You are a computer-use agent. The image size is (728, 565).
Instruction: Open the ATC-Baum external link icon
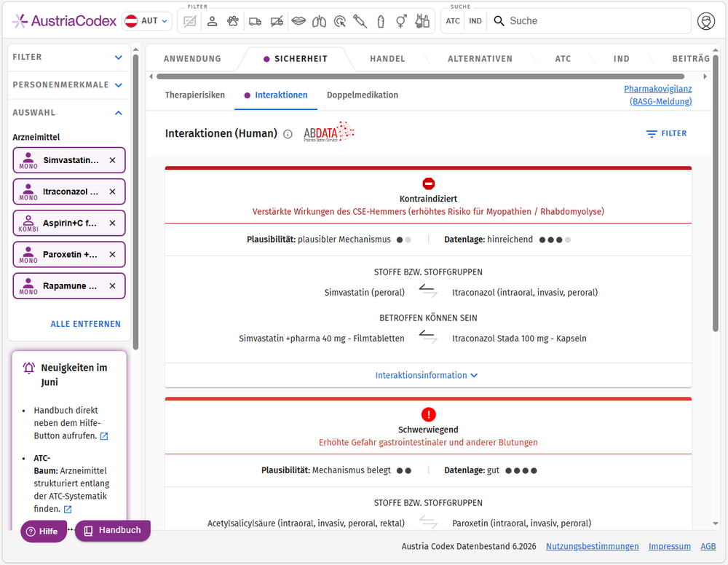tap(68, 509)
